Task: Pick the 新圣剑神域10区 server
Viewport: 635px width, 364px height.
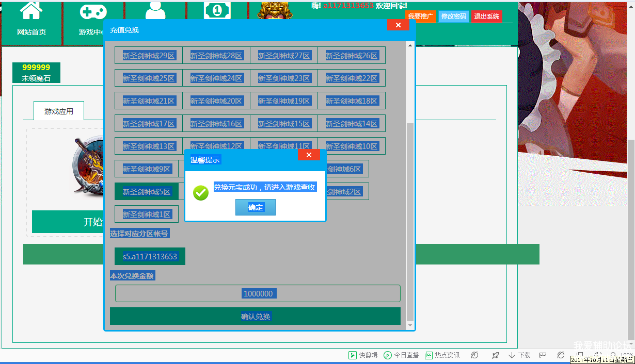Action: click(x=352, y=146)
